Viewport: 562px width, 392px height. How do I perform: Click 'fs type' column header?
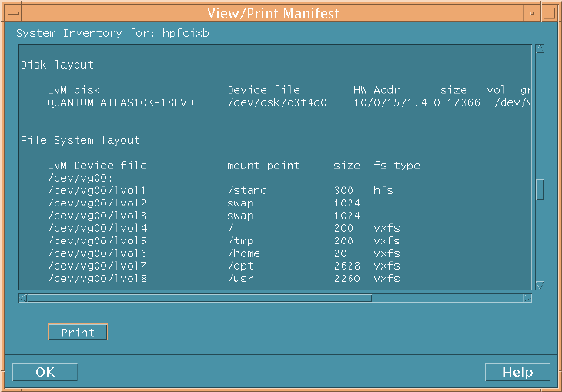coord(396,166)
